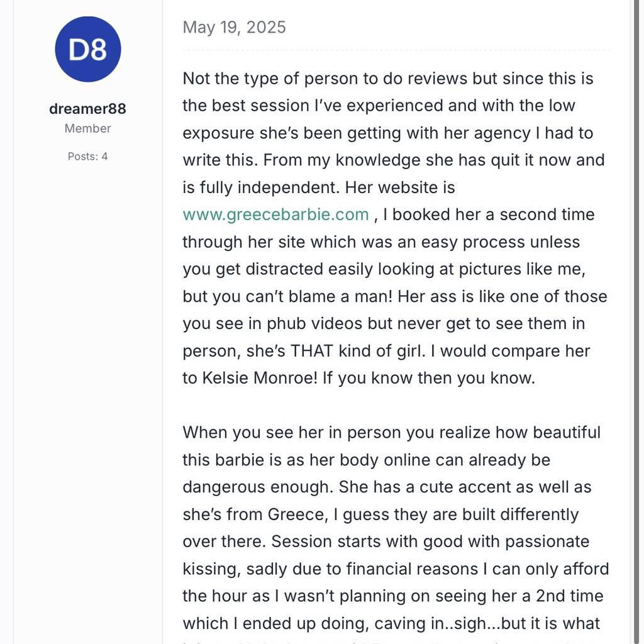Click the Posts: 4 counter
Screen dimensions: 644x644
click(x=87, y=156)
